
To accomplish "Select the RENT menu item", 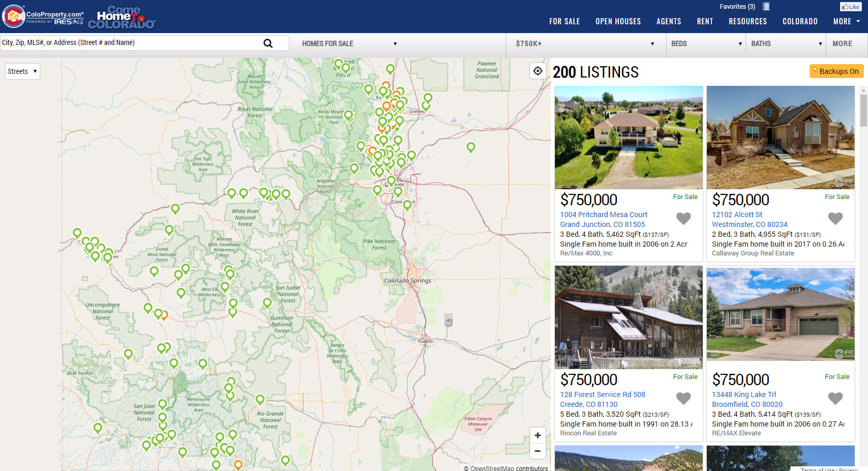I will click(x=705, y=21).
